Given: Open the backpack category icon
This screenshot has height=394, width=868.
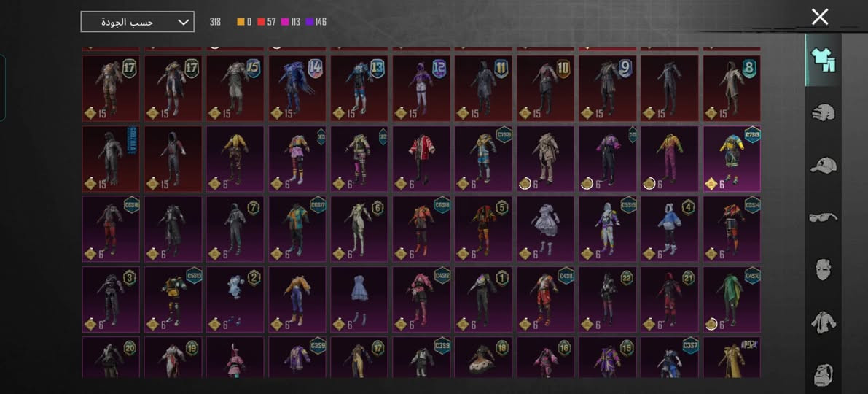Looking at the screenshot, I should [823, 374].
